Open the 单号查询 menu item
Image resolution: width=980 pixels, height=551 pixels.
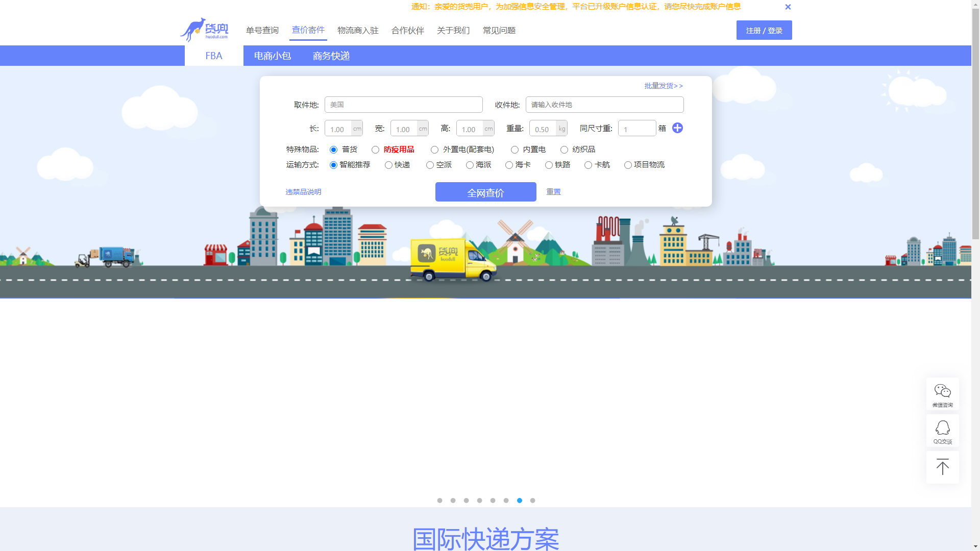pos(262,31)
